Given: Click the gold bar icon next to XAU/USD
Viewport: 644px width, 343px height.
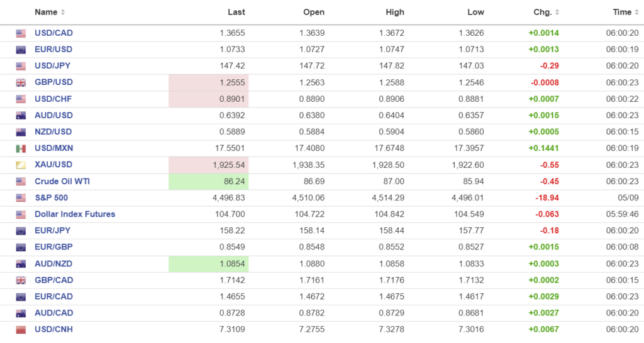Looking at the screenshot, I should (x=21, y=165).
